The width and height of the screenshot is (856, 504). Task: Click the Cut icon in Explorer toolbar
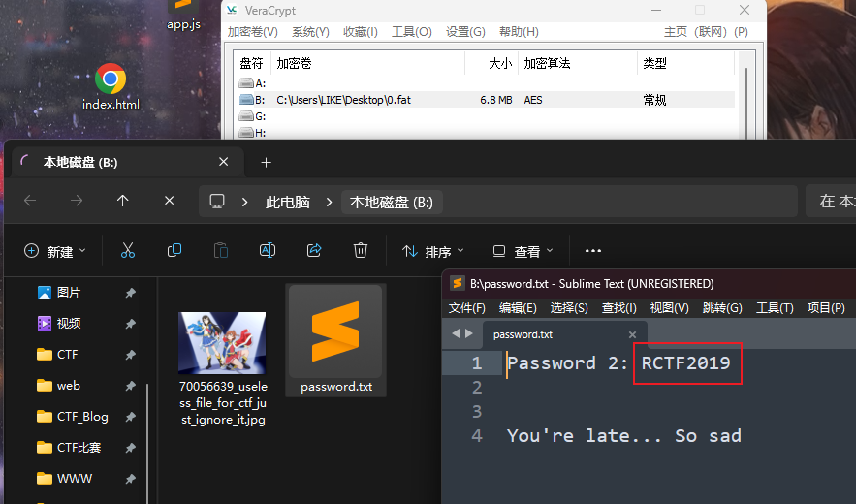tap(128, 251)
